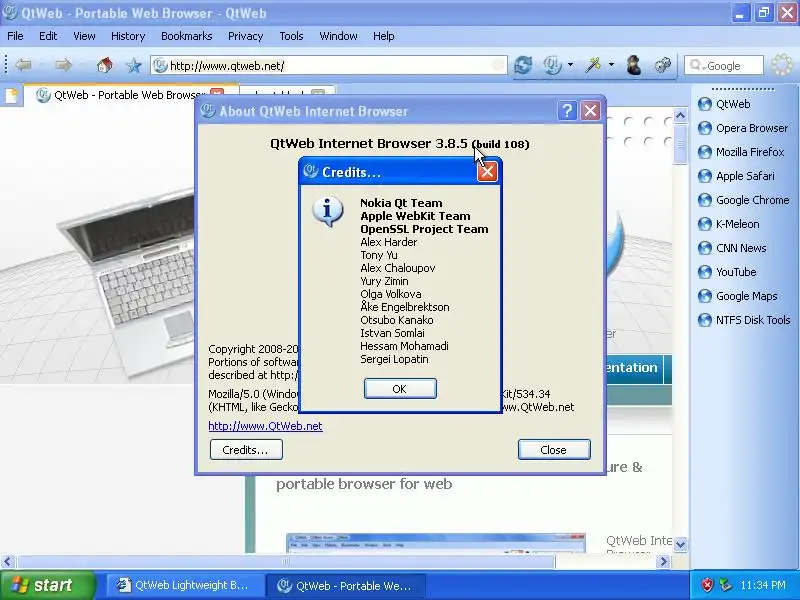Open the search engine dropdown in the Google box
Screen dimensions: 800x600
click(x=696, y=66)
